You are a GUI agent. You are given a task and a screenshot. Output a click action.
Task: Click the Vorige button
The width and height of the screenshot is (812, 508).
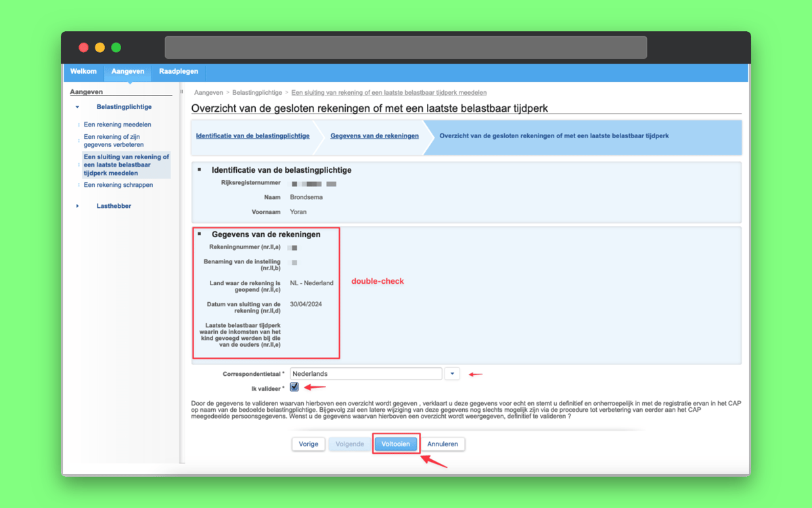pyautogui.click(x=308, y=444)
